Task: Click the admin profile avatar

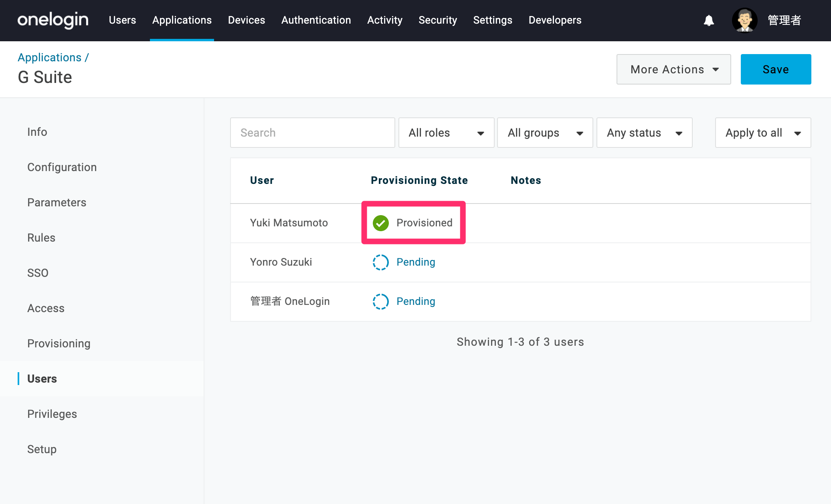Action: click(x=744, y=20)
